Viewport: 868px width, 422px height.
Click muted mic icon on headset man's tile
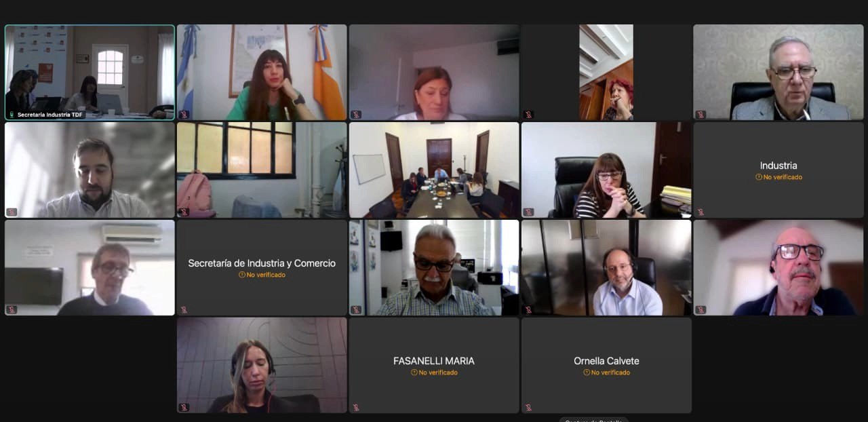(528, 310)
